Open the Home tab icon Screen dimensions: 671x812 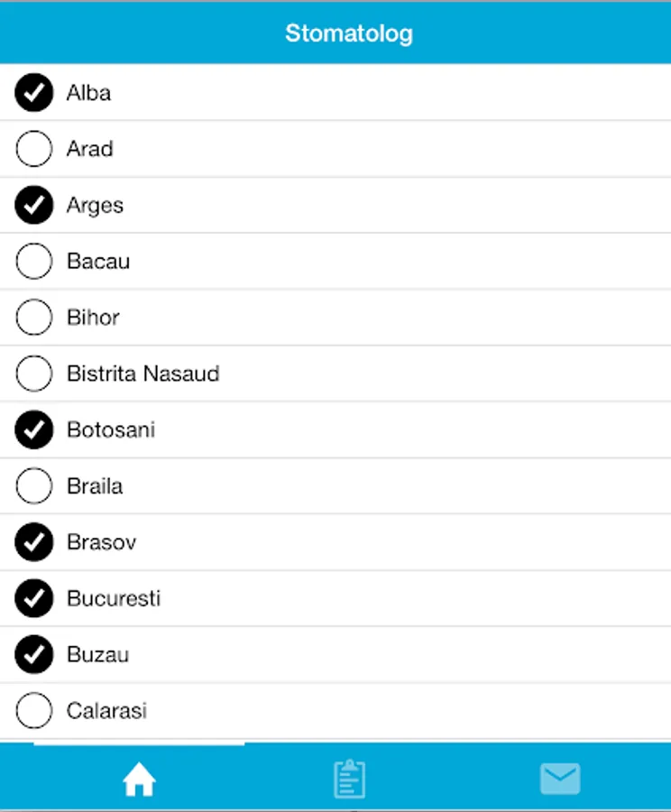click(x=139, y=779)
